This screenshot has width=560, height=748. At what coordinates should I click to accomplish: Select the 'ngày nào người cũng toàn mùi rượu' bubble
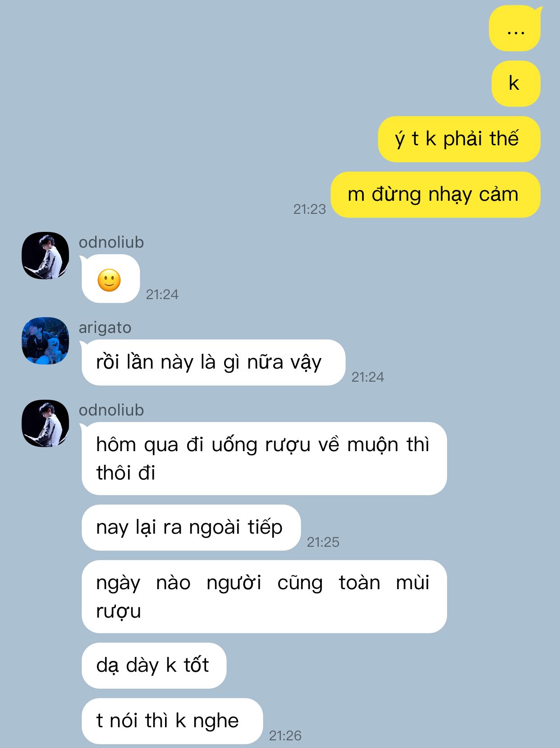(x=264, y=597)
